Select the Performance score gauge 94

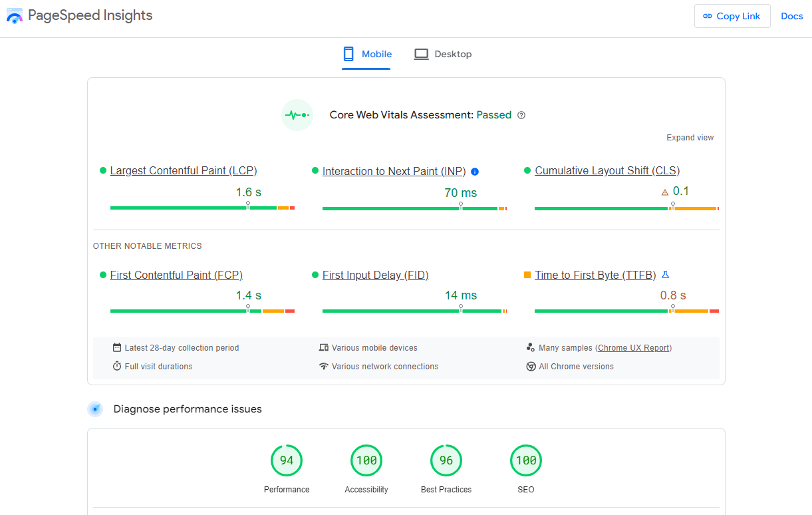(x=287, y=460)
